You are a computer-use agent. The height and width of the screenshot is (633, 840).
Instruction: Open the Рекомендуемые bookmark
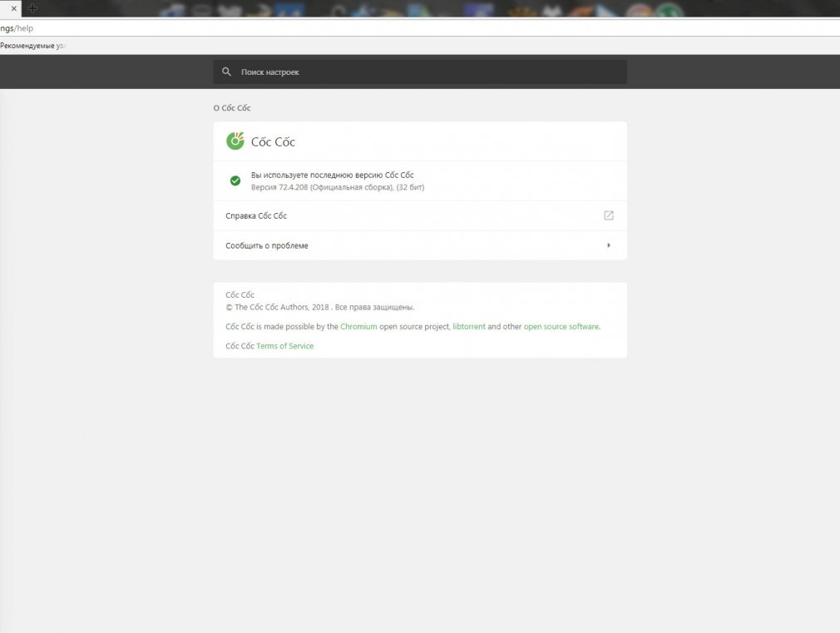pos(32,46)
